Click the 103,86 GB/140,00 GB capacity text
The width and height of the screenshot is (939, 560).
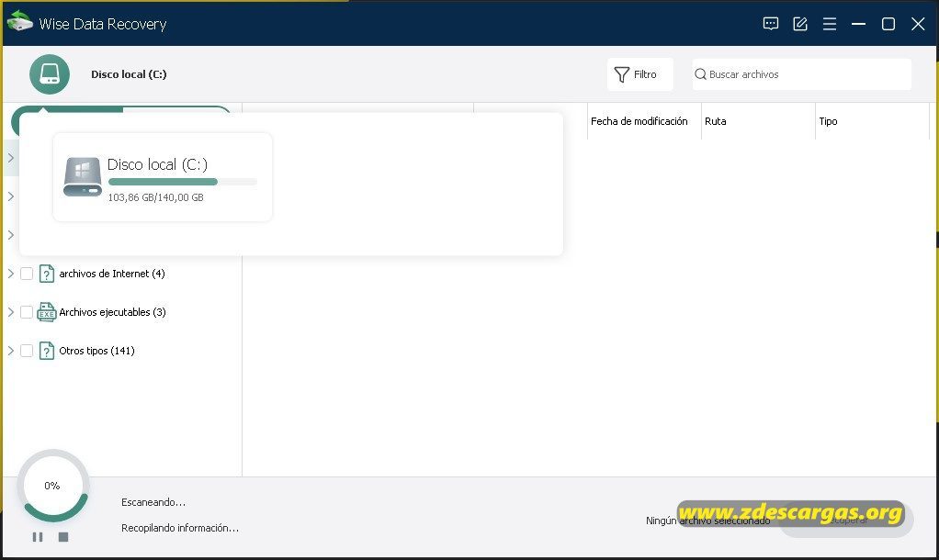[x=155, y=197]
